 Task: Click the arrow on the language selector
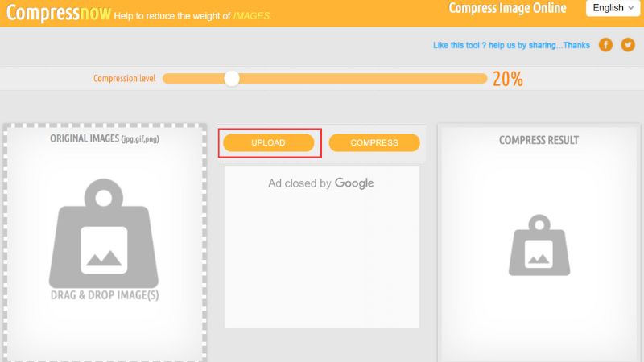(x=631, y=8)
